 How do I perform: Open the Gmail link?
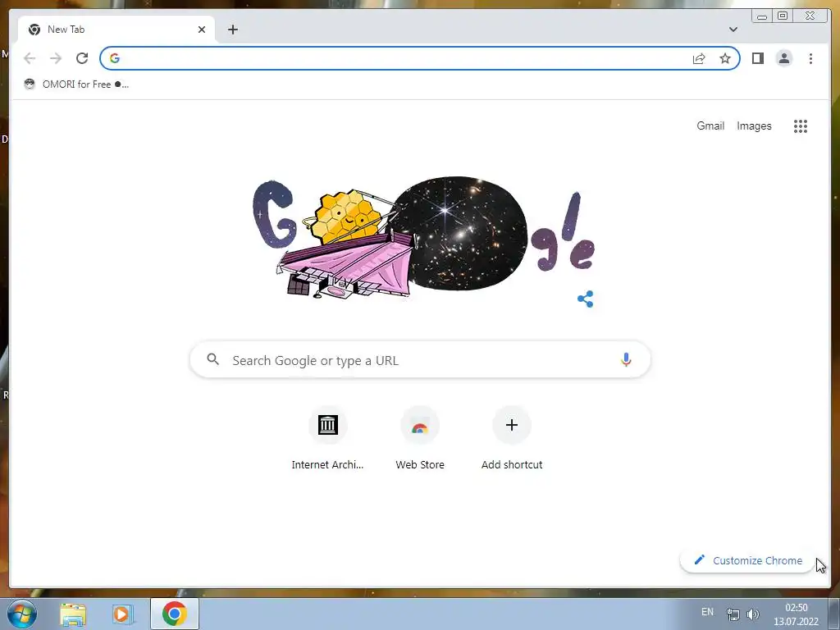(x=710, y=126)
